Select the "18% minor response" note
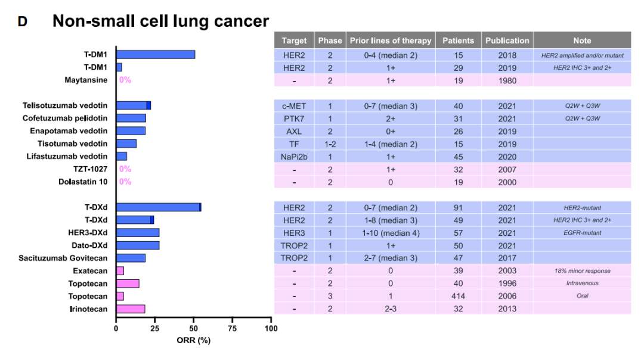The height and width of the screenshot is (349, 644). click(582, 270)
